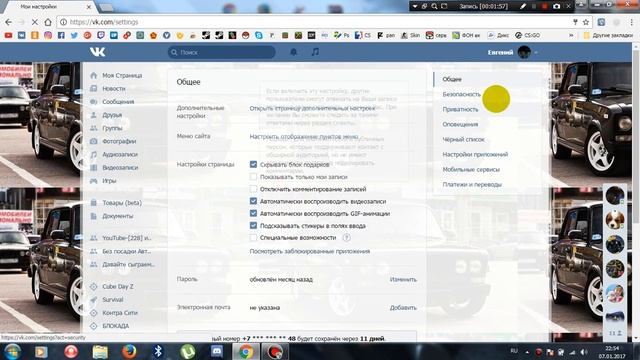Click the Chrome taskbar icon
The image size is (640, 360).
tap(246, 351)
